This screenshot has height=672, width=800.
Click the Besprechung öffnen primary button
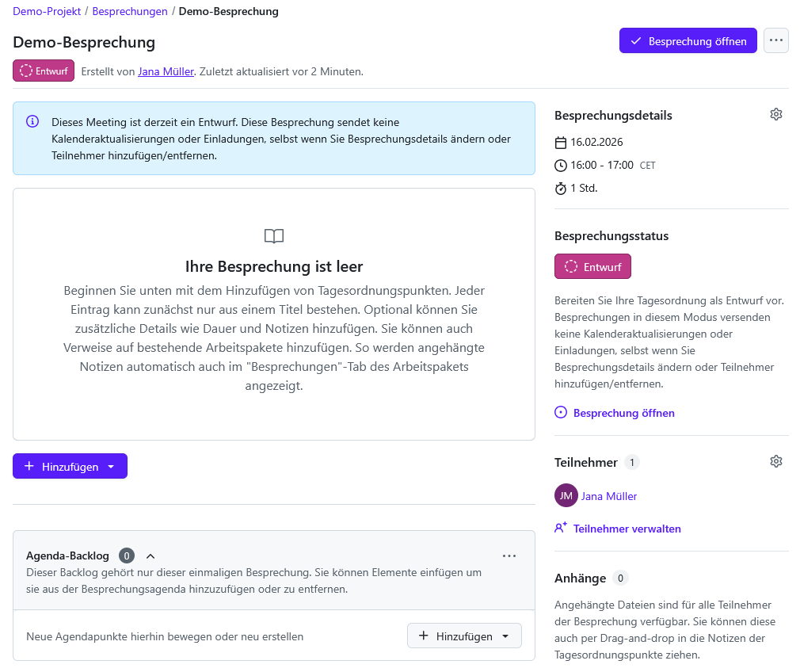point(688,41)
